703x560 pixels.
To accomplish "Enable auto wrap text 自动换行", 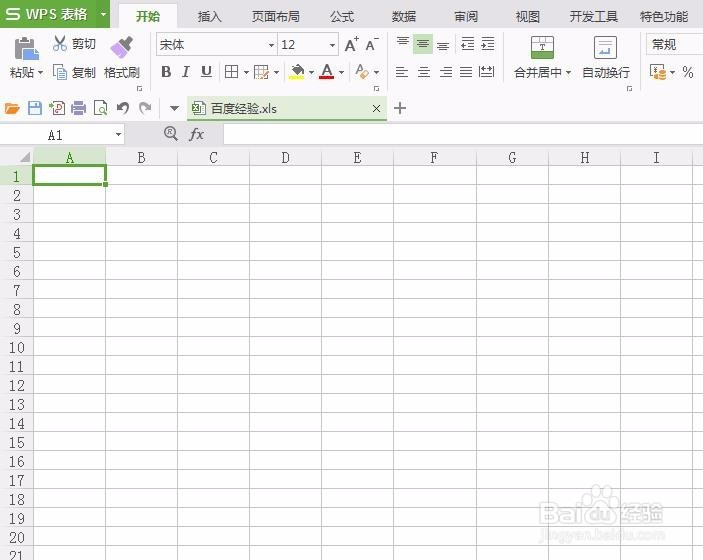I will pyautogui.click(x=606, y=57).
